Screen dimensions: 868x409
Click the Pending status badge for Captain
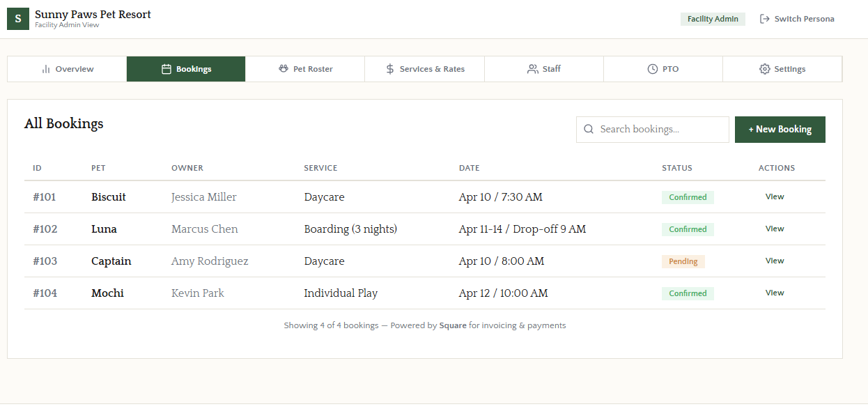pyautogui.click(x=683, y=261)
